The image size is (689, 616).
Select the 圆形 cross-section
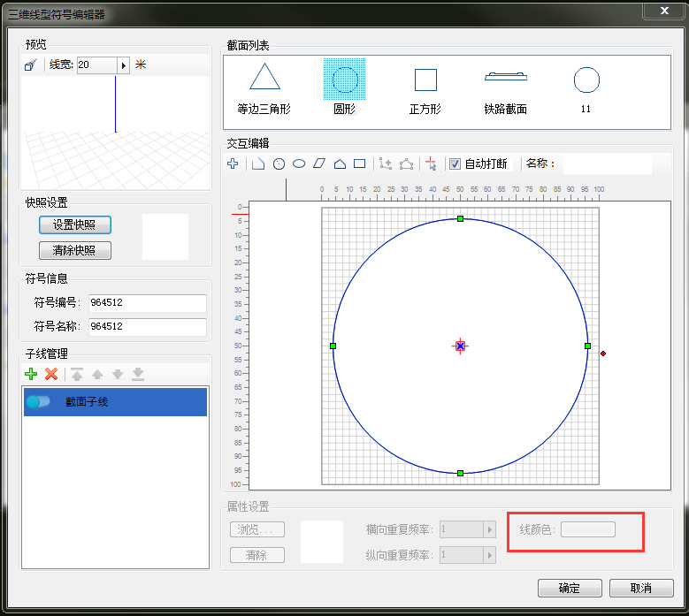tap(345, 88)
